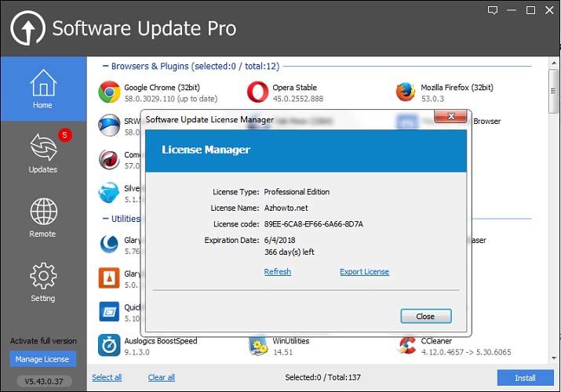Click the Opera Stable entry name
Viewport: 561px width, 392px height.
coord(294,88)
